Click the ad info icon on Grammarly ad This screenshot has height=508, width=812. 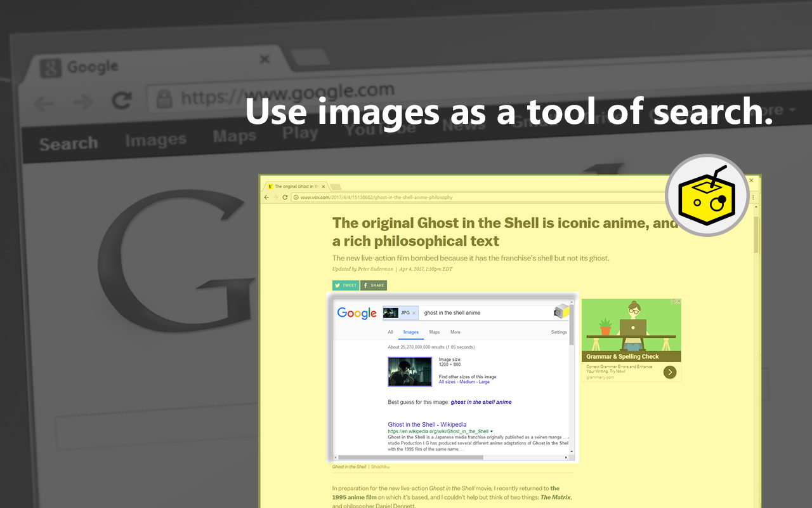click(674, 302)
